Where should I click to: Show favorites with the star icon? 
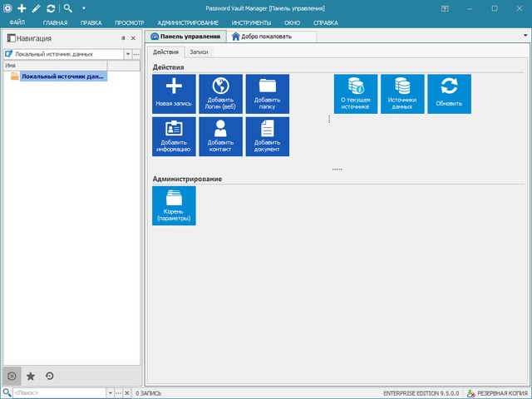pyautogui.click(x=32, y=376)
